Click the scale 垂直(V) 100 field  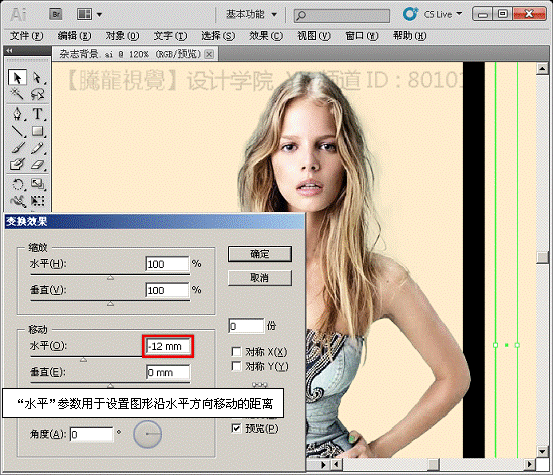tap(168, 290)
